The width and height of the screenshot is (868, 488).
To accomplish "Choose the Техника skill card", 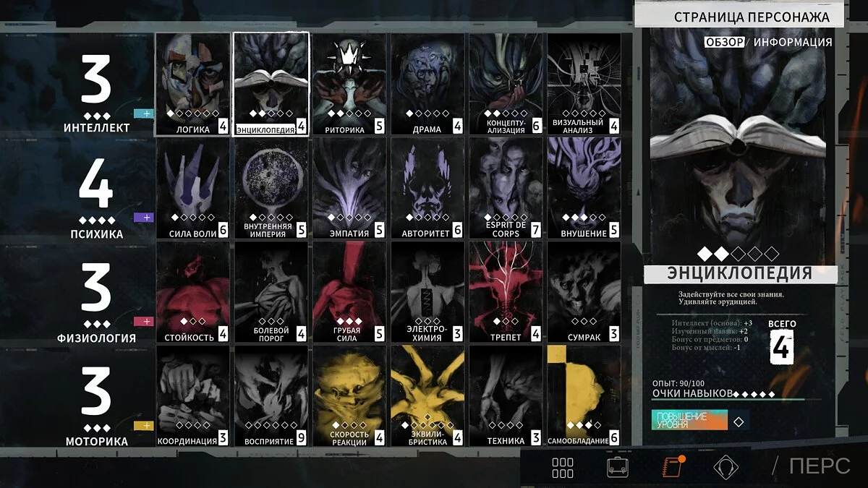I will [506, 396].
